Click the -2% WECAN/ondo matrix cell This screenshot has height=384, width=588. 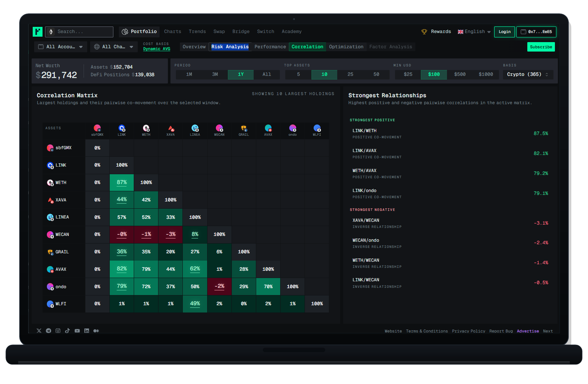pyautogui.click(x=219, y=286)
